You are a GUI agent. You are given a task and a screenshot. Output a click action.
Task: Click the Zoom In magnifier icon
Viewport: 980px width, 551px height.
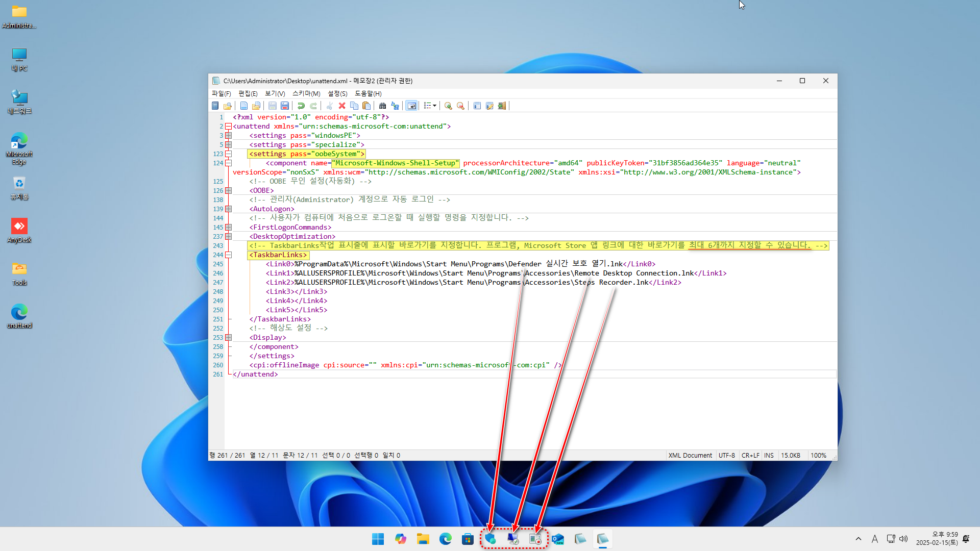click(x=448, y=106)
